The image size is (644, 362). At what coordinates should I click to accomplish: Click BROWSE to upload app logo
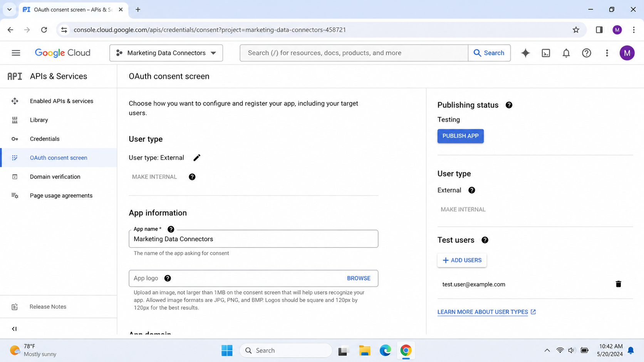(x=359, y=279)
